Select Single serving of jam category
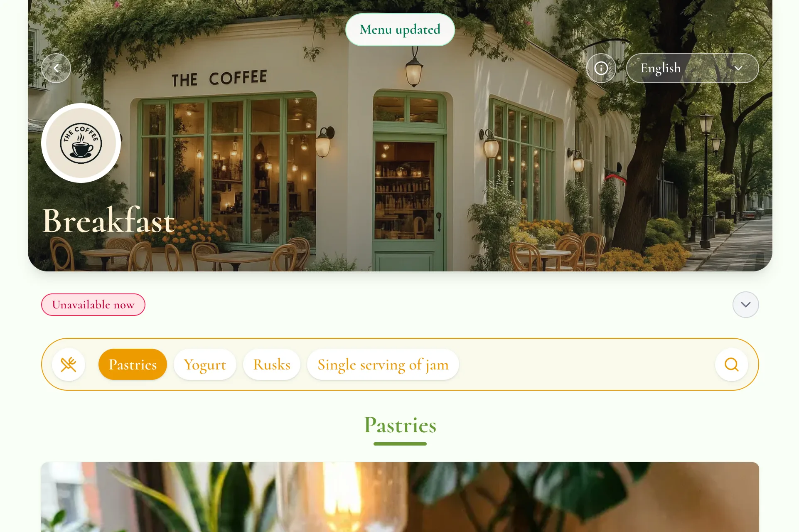The image size is (799, 532). pos(383,365)
